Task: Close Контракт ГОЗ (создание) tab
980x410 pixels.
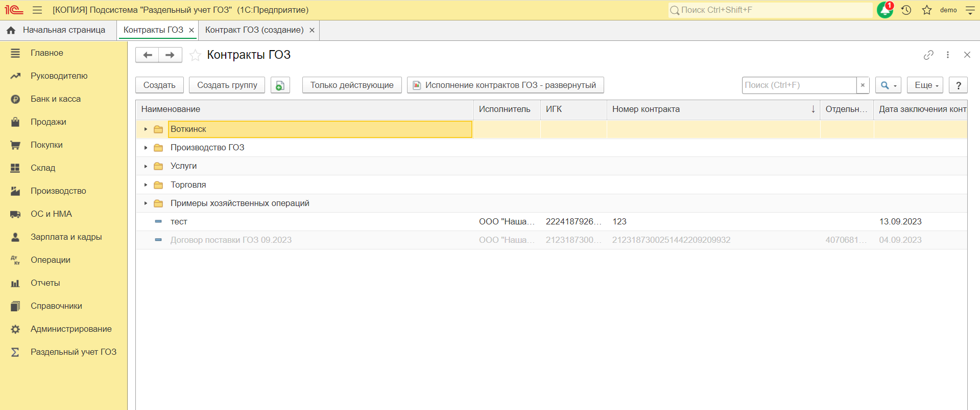Action: [x=312, y=30]
